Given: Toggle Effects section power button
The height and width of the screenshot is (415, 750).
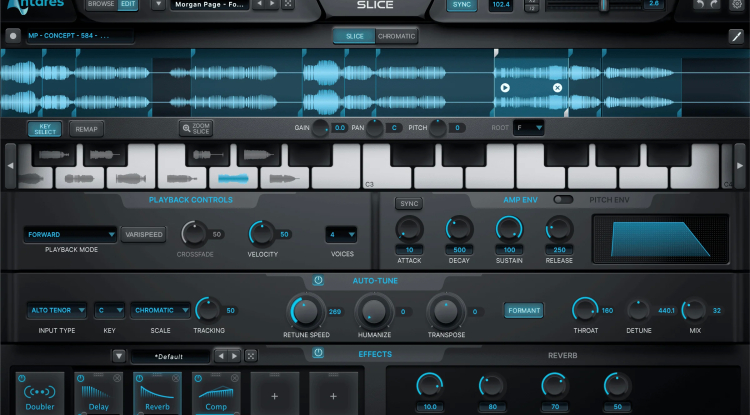Looking at the screenshot, I should 318,353.
